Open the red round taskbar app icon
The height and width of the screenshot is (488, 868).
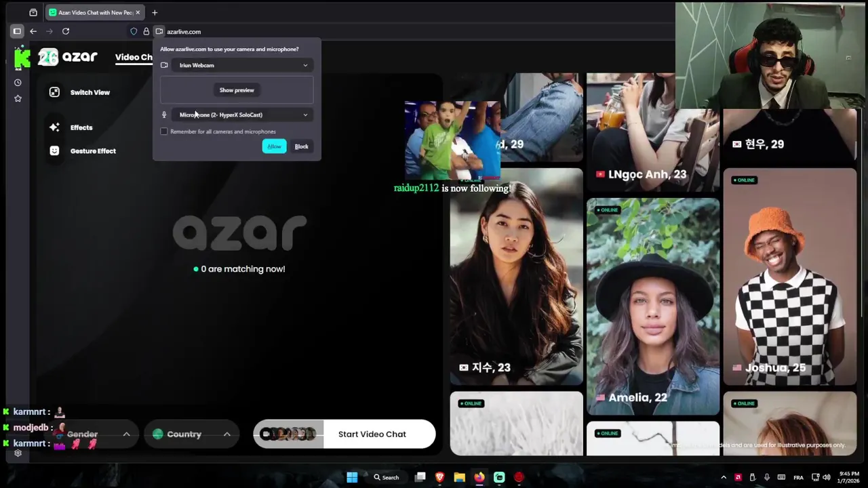tap(519, 477)
